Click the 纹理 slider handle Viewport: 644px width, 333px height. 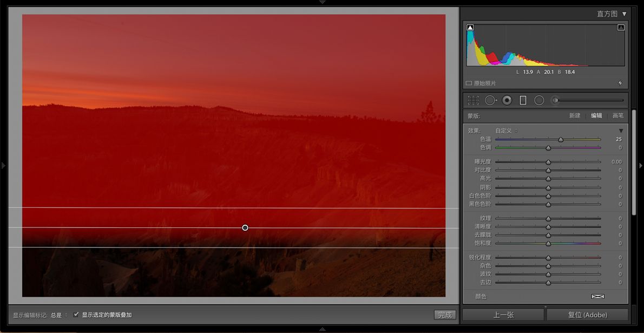[x=548, y=219]
